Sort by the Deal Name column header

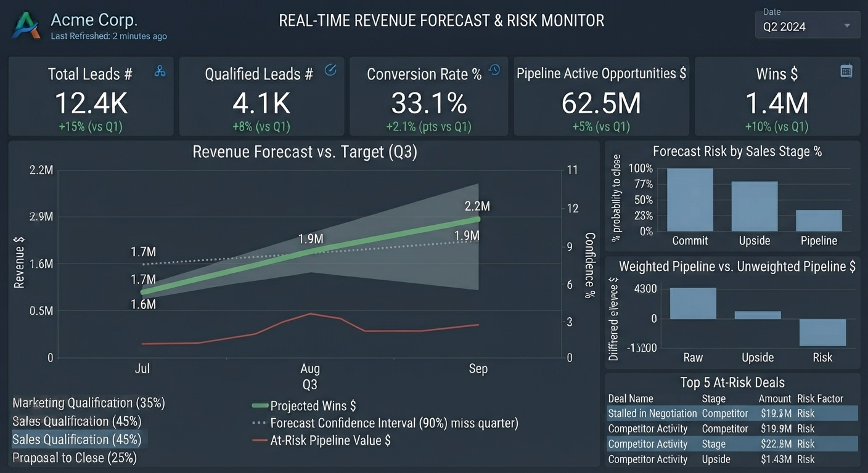click(x=631, y=398)
